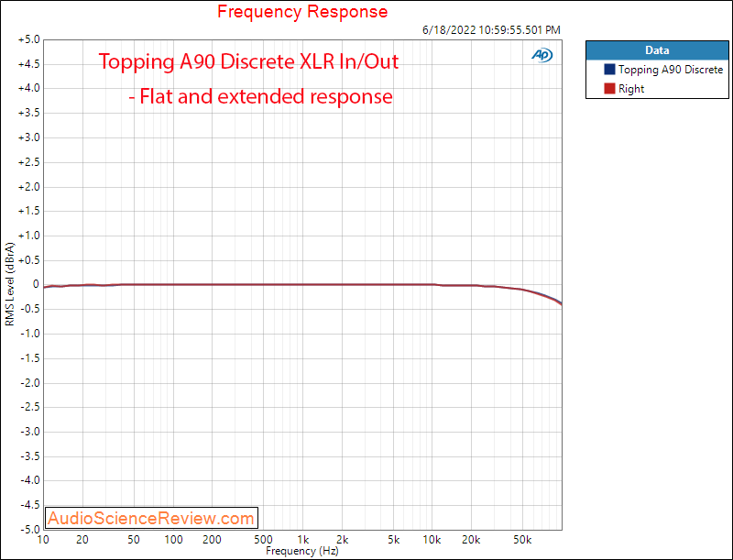Click the '+3.0' y-axis tick label
The image size is (733, 560).
coord(29,137)
